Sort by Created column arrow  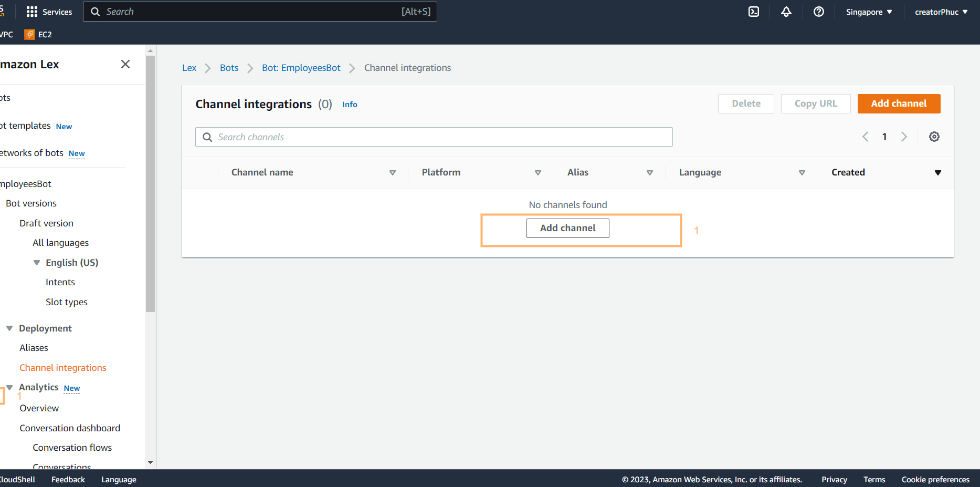coord(937,173)
